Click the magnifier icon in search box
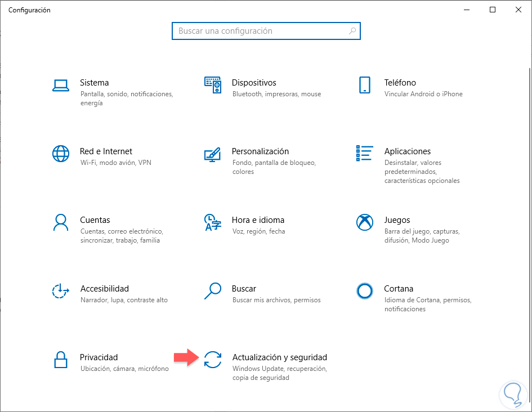This screenshot has height=412, width=532. (352, 31)
